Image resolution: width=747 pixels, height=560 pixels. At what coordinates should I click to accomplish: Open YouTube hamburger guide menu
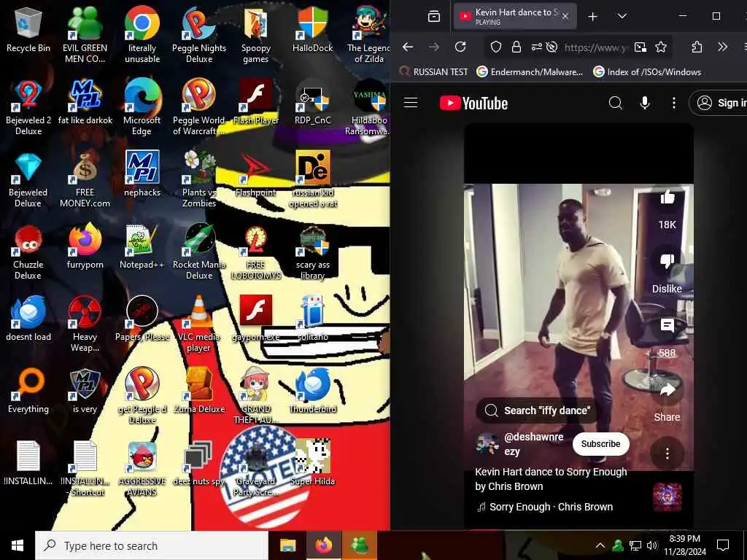(x=411, y=103)
